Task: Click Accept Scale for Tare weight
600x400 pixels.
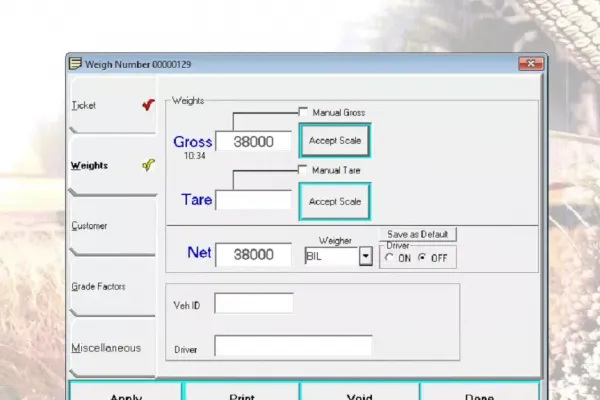Action: [x=335, y=201]
